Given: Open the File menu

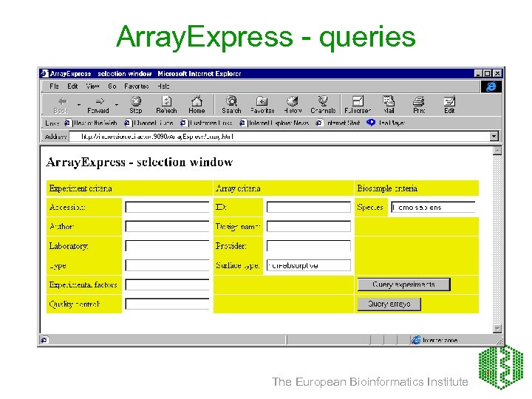Looking at the screenshot, I should click(54, 86).
